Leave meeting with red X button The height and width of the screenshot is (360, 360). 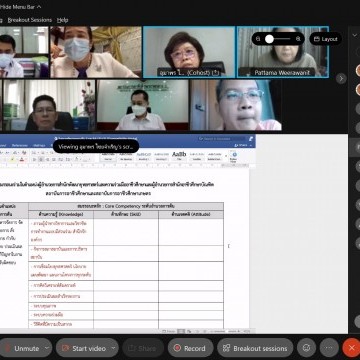pyautogui.click(x=351, y=348)
